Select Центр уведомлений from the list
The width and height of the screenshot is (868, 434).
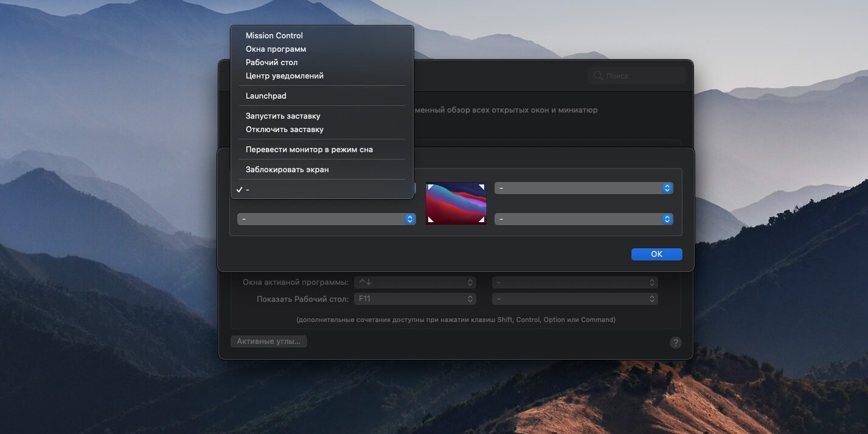(284, 75)
